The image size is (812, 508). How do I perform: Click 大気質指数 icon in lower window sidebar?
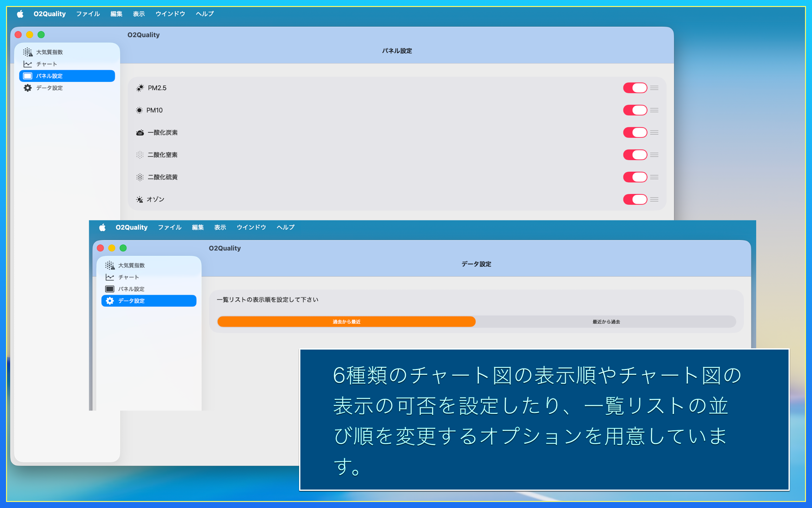[x=110, y=265]
